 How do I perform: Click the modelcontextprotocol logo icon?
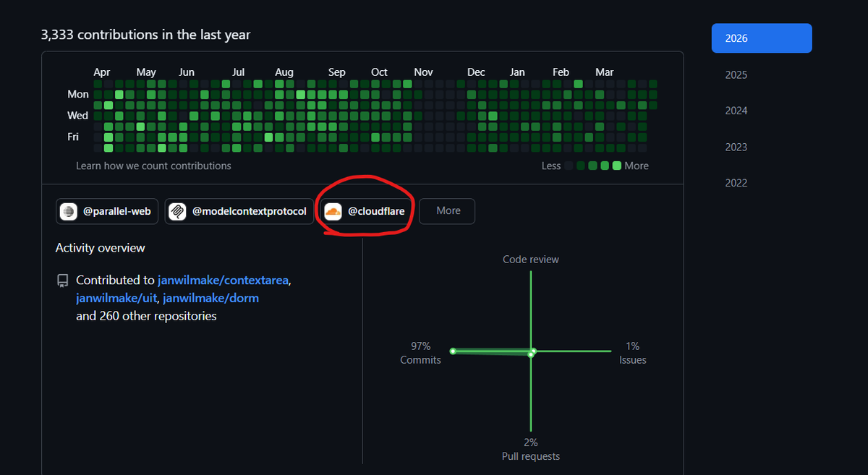click(x=177, y=211)
